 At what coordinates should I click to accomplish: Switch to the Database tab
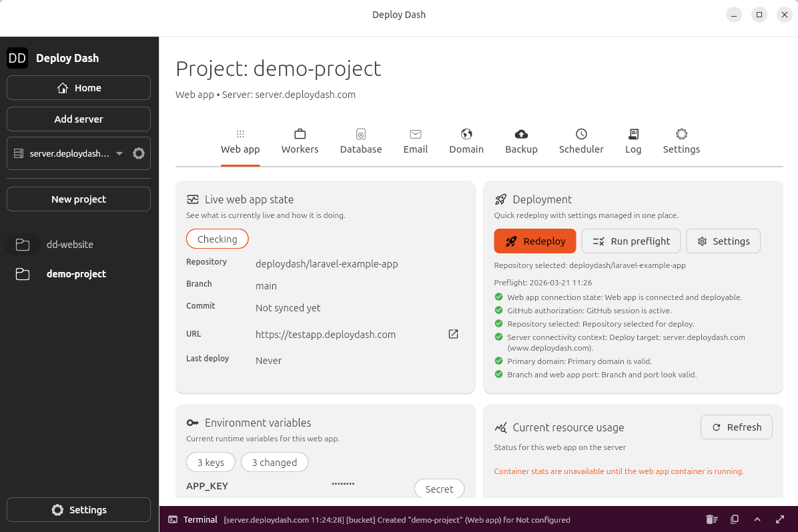click(x=361, y=141)
